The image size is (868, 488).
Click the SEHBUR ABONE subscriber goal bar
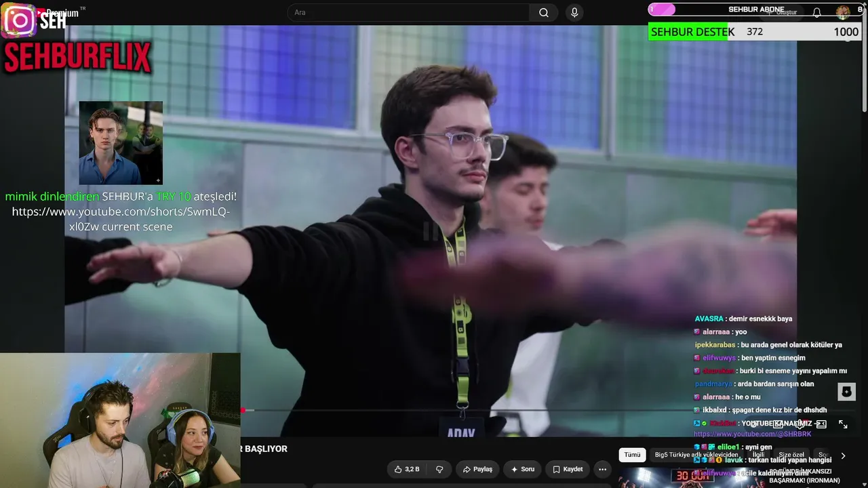755,9
